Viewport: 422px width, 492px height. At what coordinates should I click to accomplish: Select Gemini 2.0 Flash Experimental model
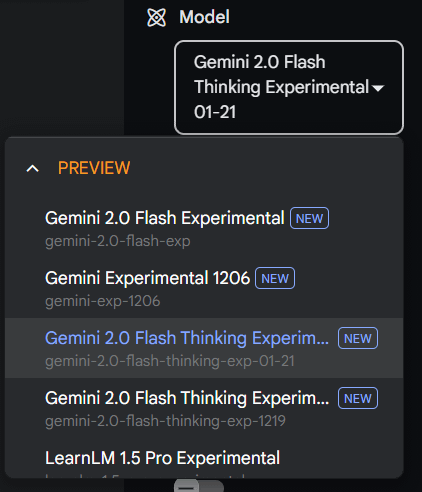[204, 228]
